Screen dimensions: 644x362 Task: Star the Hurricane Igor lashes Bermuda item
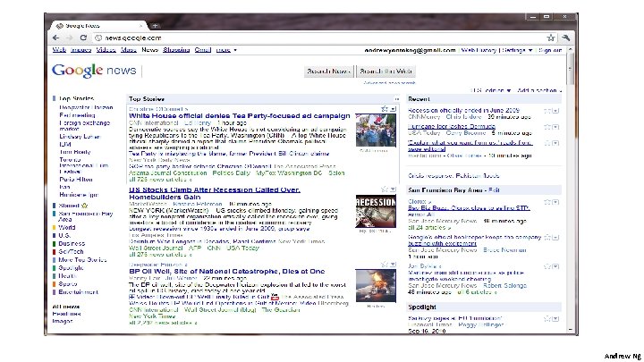(547, 127)
